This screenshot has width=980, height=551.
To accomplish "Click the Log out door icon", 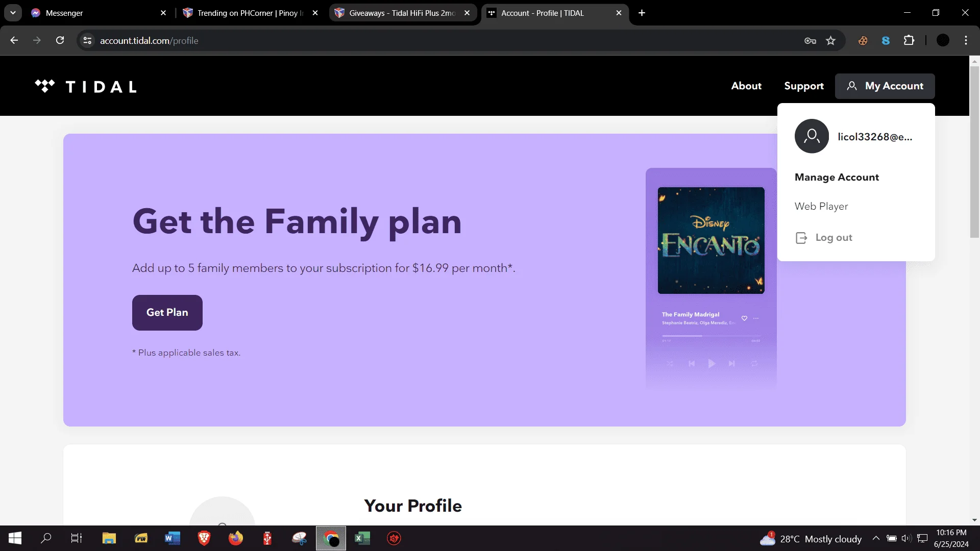I will (801, 238).
